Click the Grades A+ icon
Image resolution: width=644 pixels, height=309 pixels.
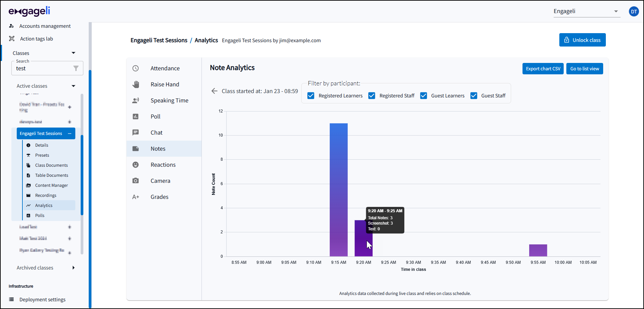point(136,197)
